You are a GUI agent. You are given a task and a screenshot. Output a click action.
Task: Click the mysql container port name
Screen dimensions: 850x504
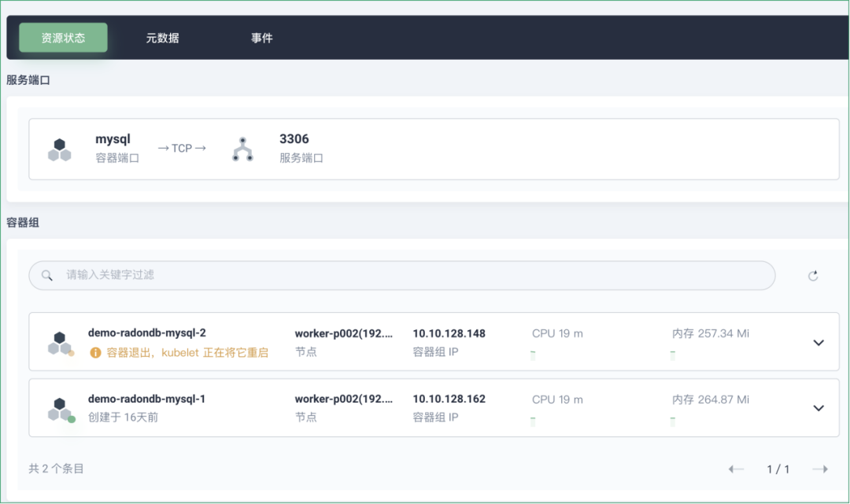tap(113, 139)
